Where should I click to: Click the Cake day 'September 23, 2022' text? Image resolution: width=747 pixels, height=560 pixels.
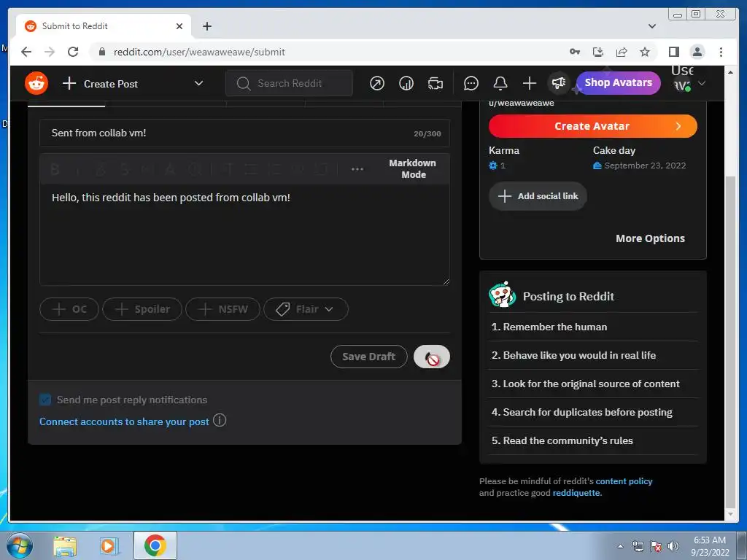point(645,166)
